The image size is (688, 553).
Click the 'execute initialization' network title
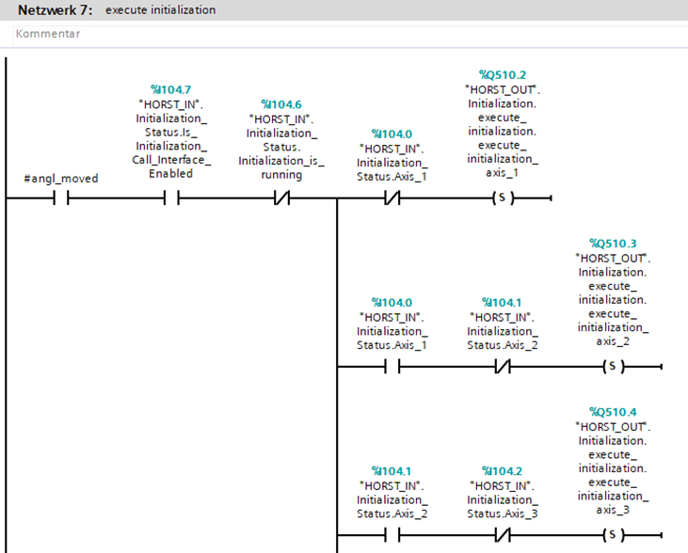[160, 10]
